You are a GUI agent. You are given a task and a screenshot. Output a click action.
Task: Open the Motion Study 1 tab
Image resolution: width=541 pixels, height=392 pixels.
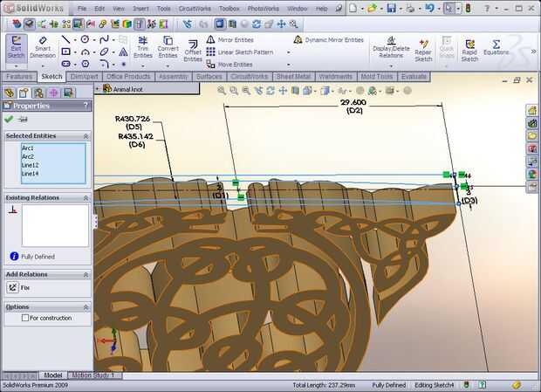[x=93, y=375]
